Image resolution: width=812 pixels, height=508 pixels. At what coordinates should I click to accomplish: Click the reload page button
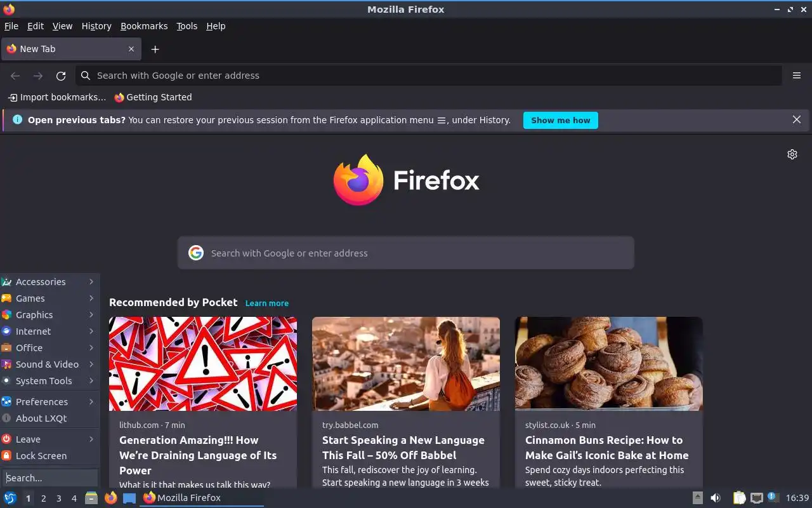tap(61, 76)
